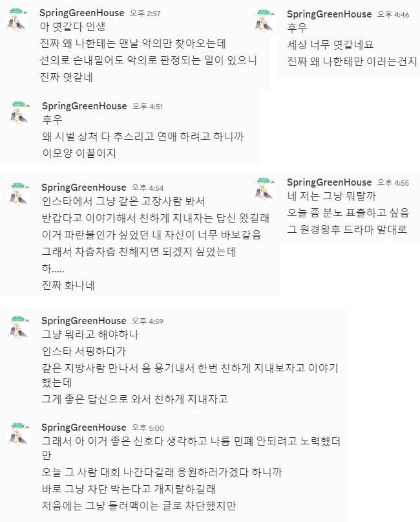Click the 오후 2:57 timestamp
This screenshot has height=522, width=420.
coord(146,14)
